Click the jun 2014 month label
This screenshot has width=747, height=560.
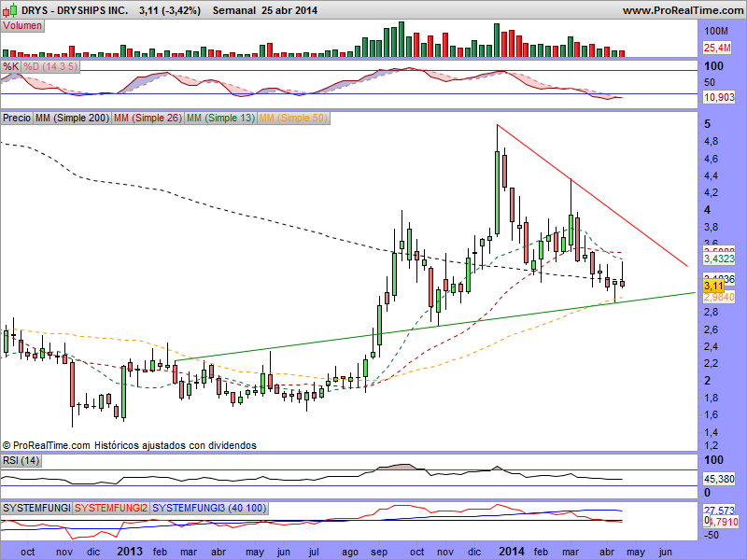665,552
